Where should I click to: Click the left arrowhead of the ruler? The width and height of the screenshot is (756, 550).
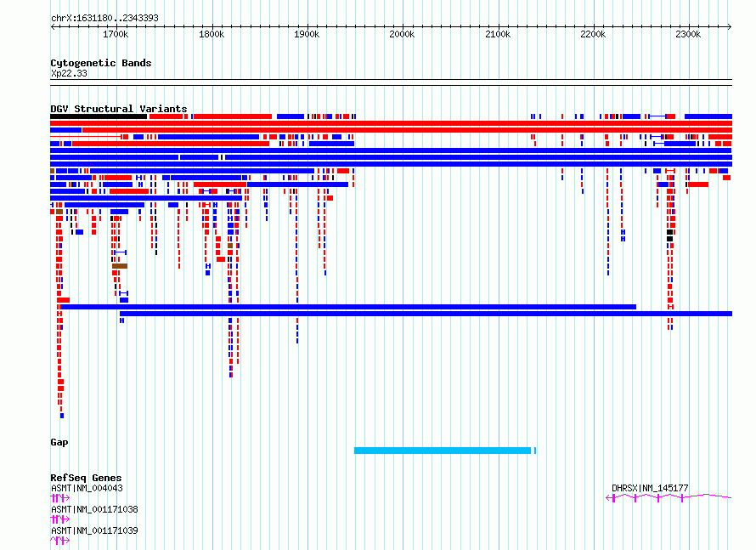53,26
